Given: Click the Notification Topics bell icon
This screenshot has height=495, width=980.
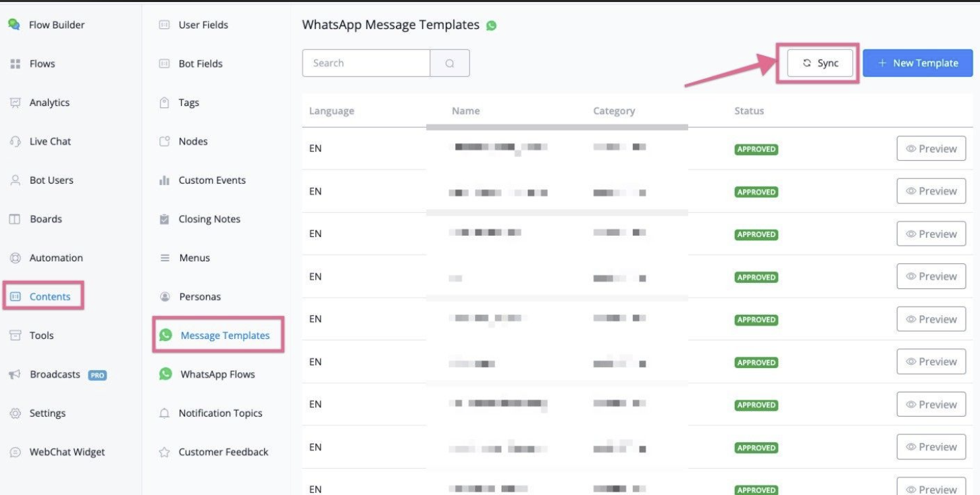Looking at the screenshot, I should click(164, 413).
